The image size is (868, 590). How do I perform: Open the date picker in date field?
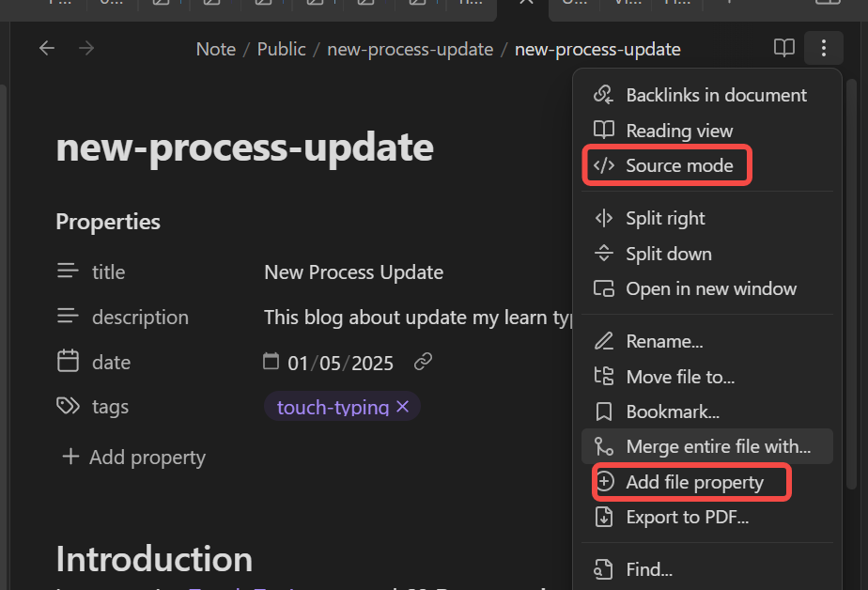271,362
